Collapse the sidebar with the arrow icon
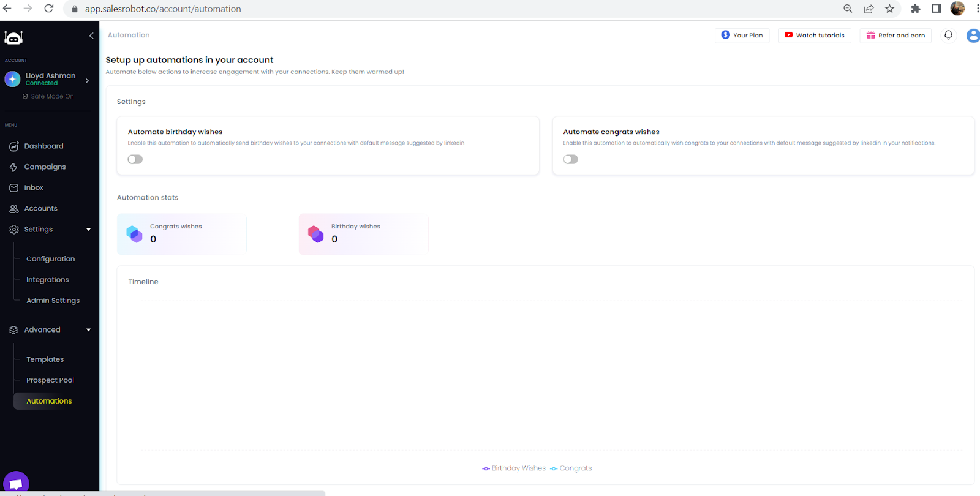This screenshot has height=496, width=980. click(x=91, y=36)
